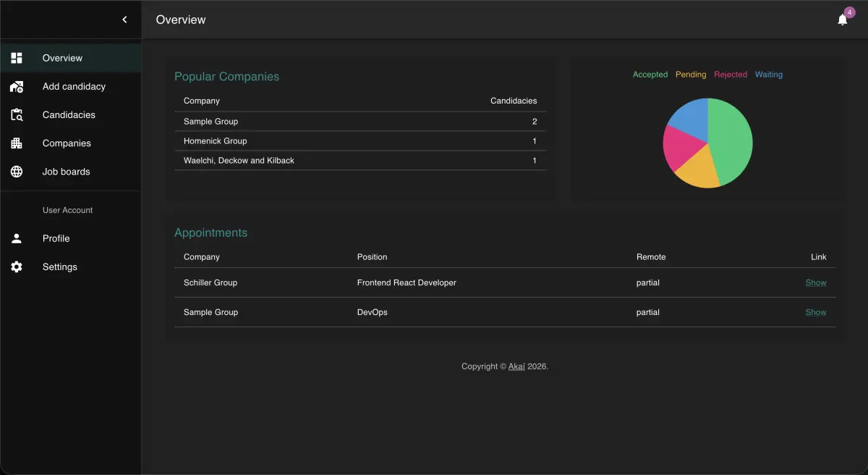Show the Sample Group DevOps appointment link
This screenshot has height=475, width=868.
pos(816,313)
